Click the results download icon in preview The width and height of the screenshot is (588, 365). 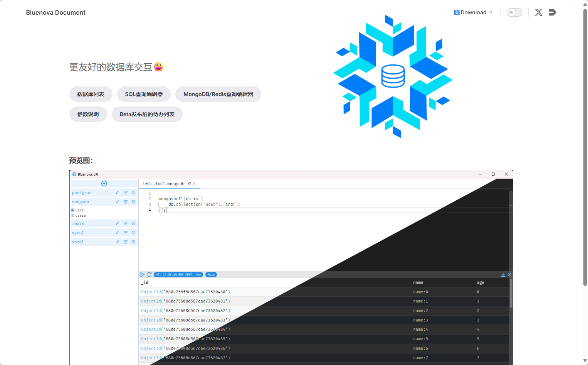tap(503, 275)
